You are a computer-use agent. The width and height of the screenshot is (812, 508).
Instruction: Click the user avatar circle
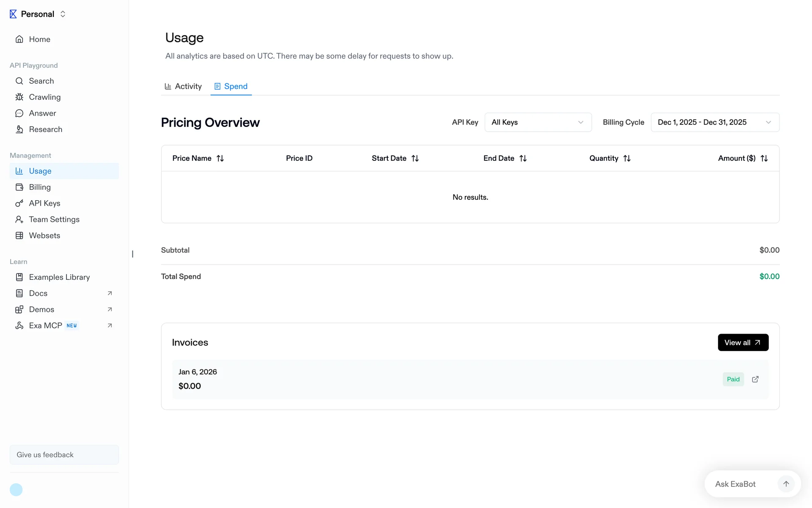click(x=16, y=490)
